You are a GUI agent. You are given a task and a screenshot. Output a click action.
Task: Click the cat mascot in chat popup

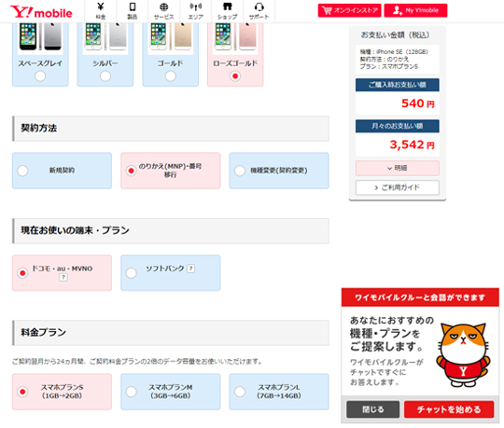pos(463,355)
